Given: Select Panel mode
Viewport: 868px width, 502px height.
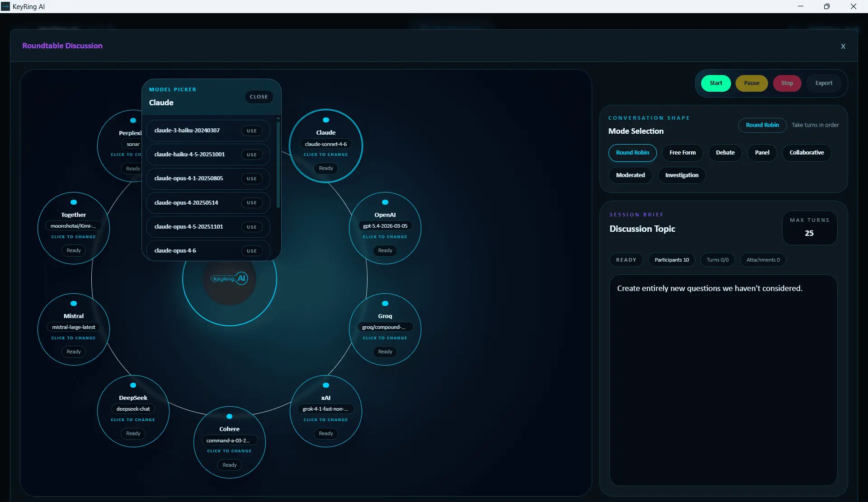Looking at the screenshot, I should coord(762,153).
